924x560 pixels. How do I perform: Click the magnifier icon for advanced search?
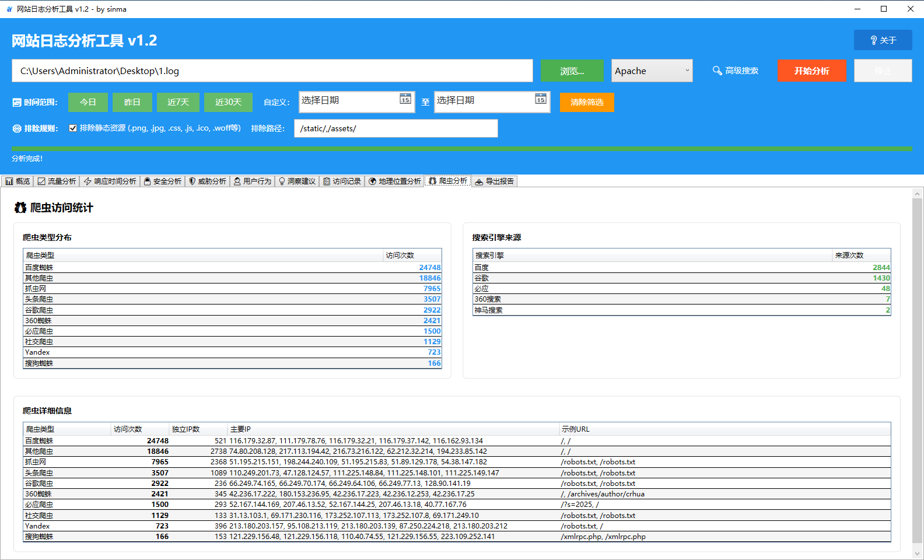pyautogui.click(x=717, y=71)
